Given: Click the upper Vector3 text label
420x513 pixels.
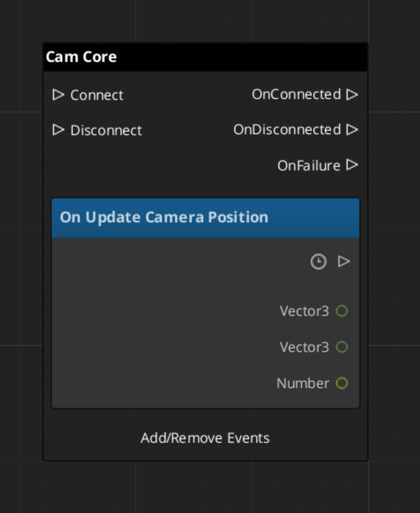Looking at the screenshot, I should pyautogui.click(x=304, y=311).
